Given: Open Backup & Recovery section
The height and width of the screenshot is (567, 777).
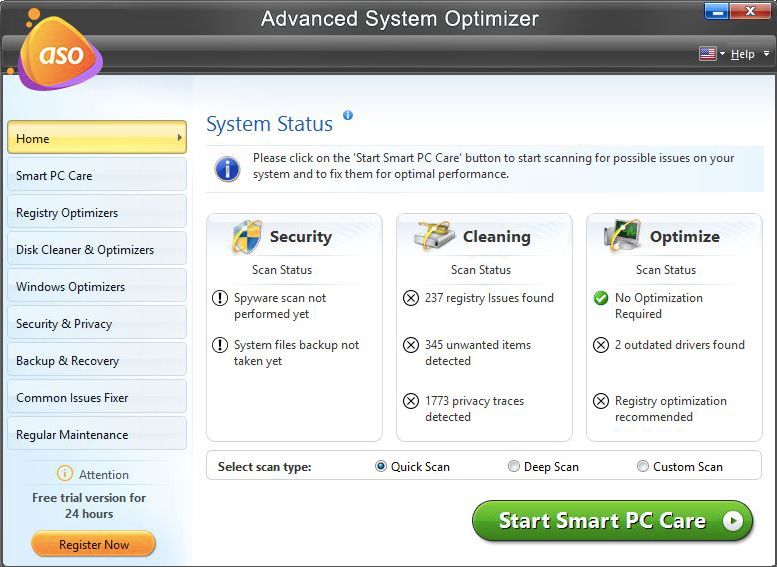Looking at the screenshot, I should coord(97,360).
